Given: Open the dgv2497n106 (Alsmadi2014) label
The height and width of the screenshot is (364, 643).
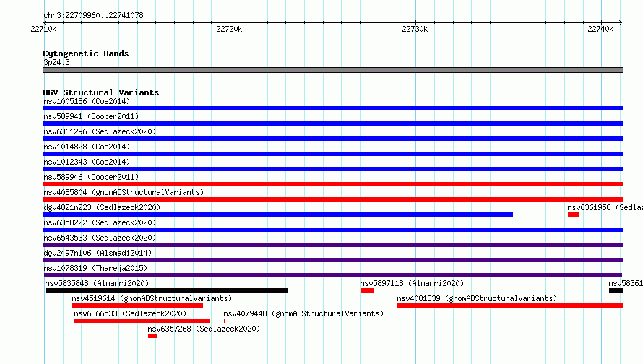Looking at the screenshot, I should coord(98,253).
